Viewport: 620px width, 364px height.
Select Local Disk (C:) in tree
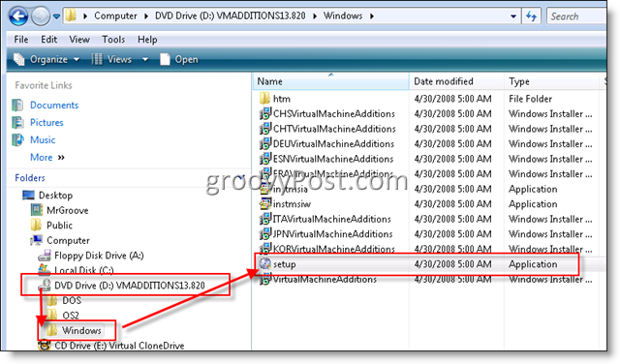tap(84, 270)
